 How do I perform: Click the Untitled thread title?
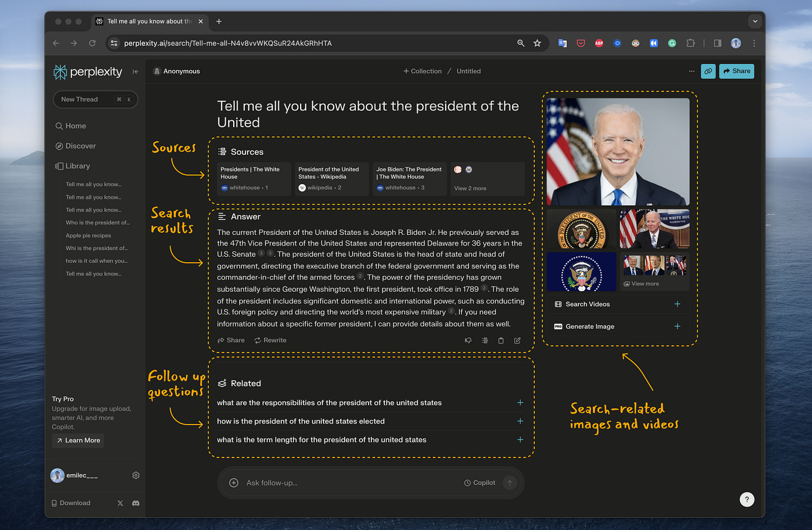coord(468,71)
